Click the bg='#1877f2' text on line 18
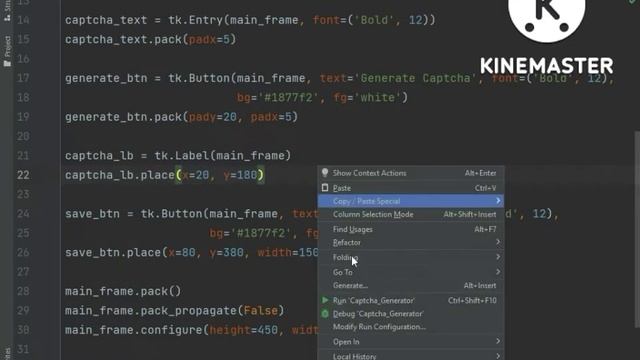Image resolution: width=640 pixels, height=360 pixels. [x=277, y=98]
